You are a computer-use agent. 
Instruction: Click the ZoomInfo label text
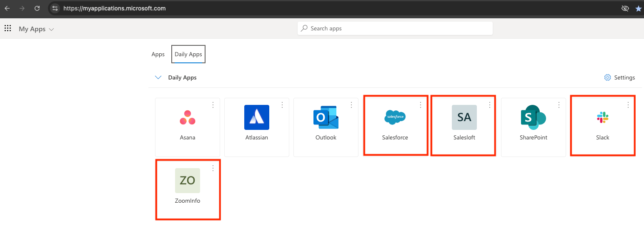tap(188, 201)
